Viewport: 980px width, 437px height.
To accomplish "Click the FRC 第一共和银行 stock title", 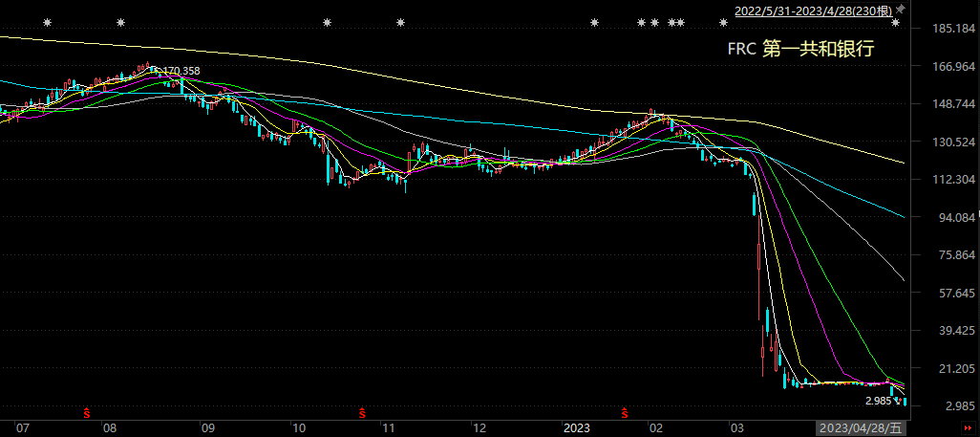I will tap(800, 49).
